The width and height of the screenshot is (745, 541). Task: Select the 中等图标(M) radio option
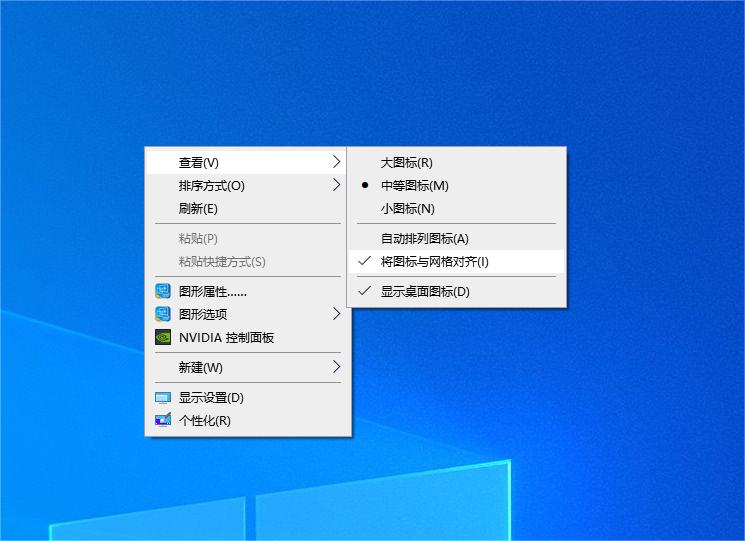pos(414,186)
